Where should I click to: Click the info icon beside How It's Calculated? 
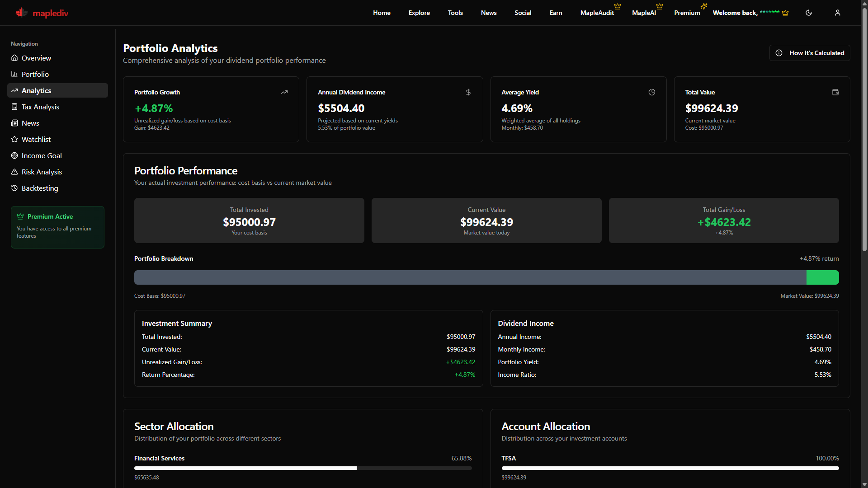point(779,53)
